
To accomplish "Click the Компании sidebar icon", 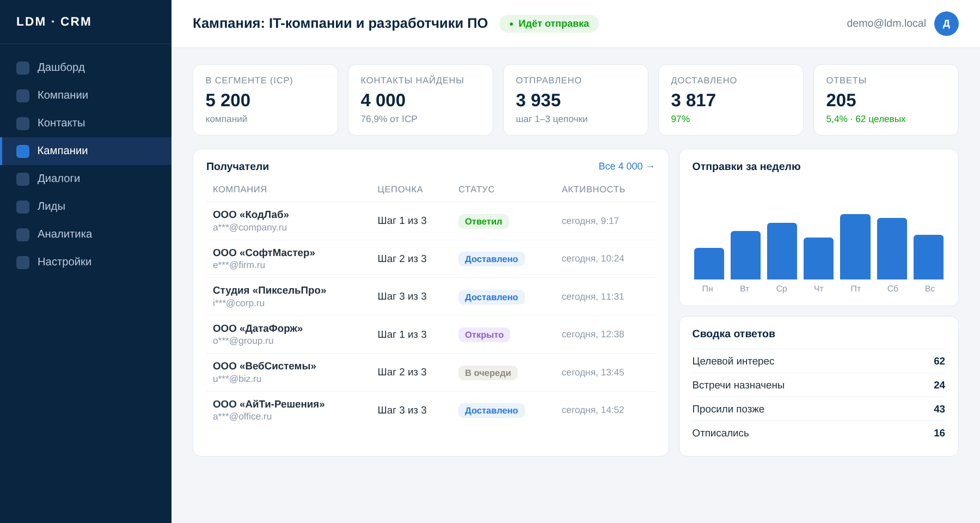I will click(23, 96).
